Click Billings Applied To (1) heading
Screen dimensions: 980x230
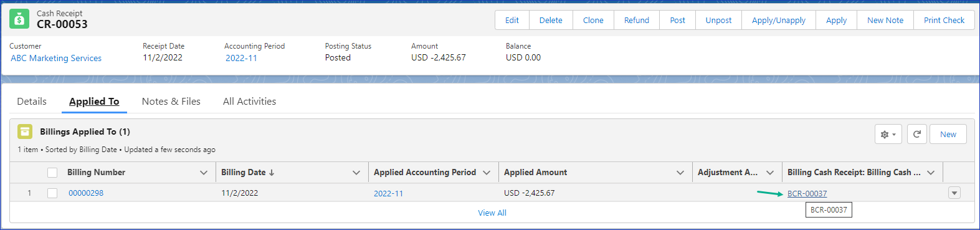point(85,132)
